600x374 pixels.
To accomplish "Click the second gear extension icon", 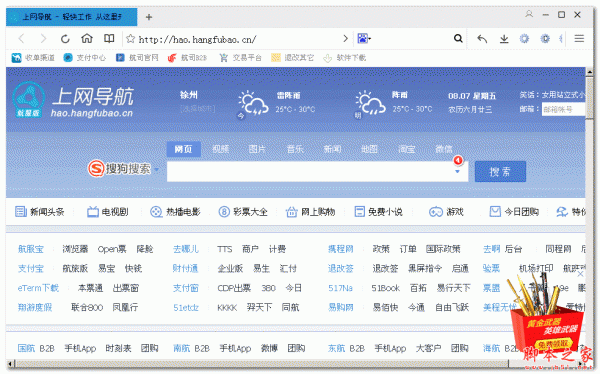I will (545, 38).
